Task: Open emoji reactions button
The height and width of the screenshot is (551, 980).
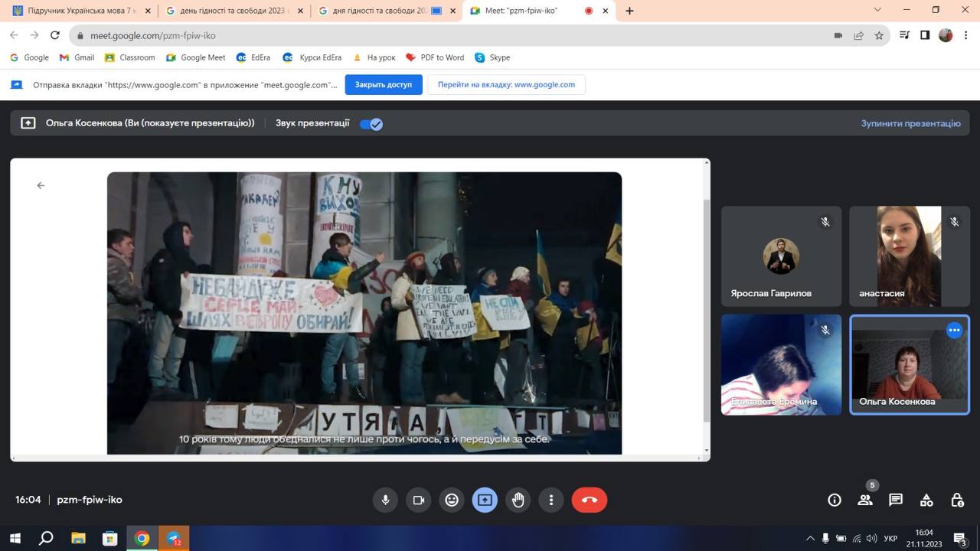Action: pos(452,500)
